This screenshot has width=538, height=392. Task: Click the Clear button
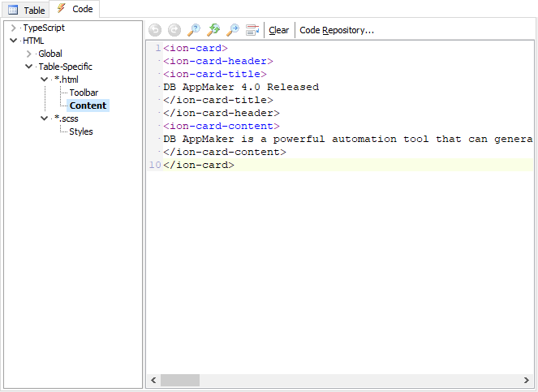coord(278,30)
